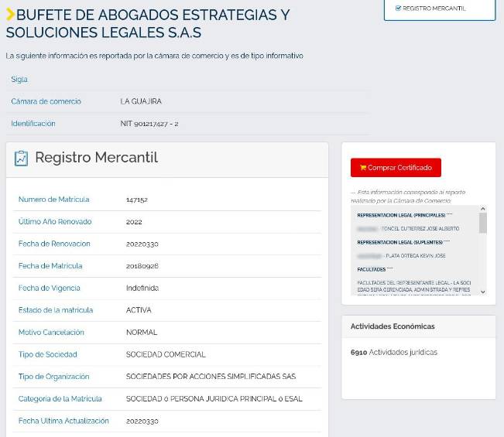Screen dimensions: 504x437
Task: Select the Cámara de comercio label
Action: [x=46, y=101]
